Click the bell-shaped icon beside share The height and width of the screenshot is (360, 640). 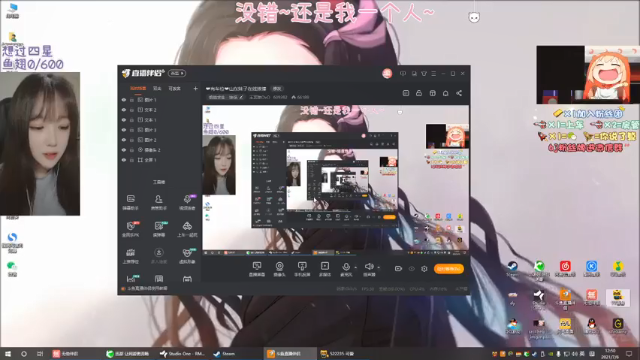click(445, 93)
